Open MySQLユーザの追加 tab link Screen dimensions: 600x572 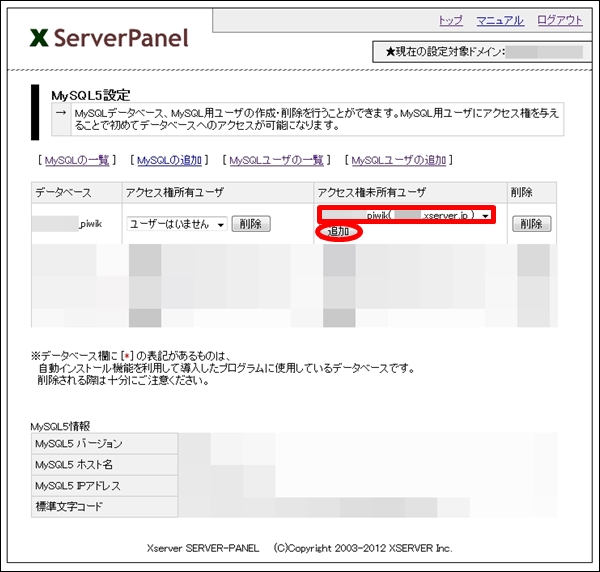pyautogui.click(x=399, y=160)
